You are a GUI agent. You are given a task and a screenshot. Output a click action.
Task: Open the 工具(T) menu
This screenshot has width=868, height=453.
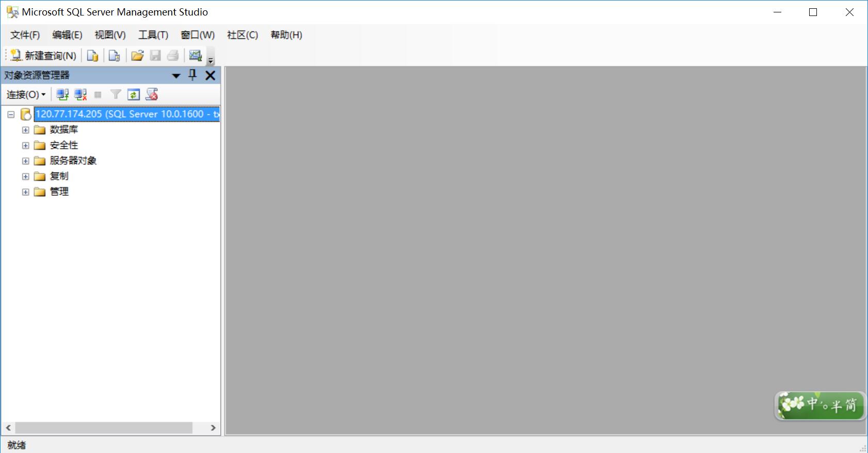pyautogui.click(x=153, y=35)
